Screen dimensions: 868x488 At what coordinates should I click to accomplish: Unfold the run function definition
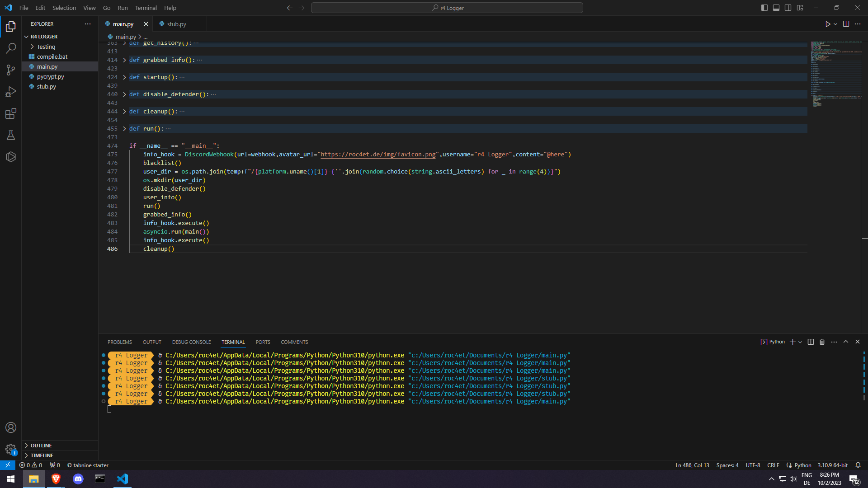tap(124, 128)
